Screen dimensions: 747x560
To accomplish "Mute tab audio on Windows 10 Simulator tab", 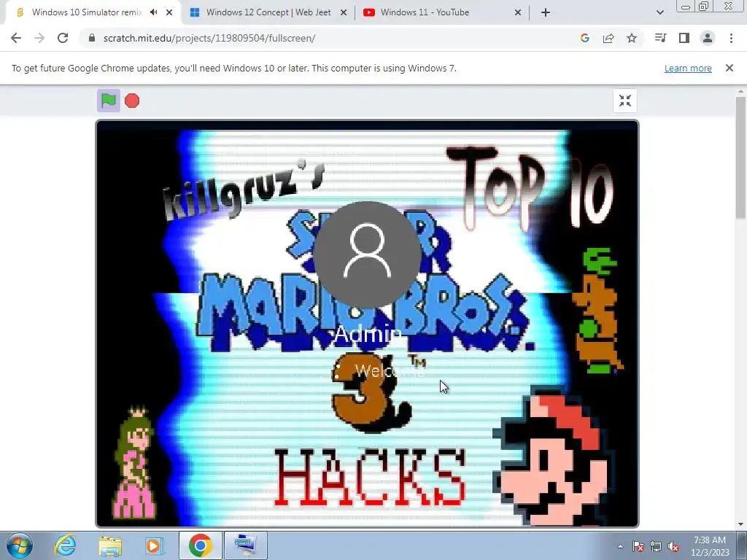I will tap(153, 12).
